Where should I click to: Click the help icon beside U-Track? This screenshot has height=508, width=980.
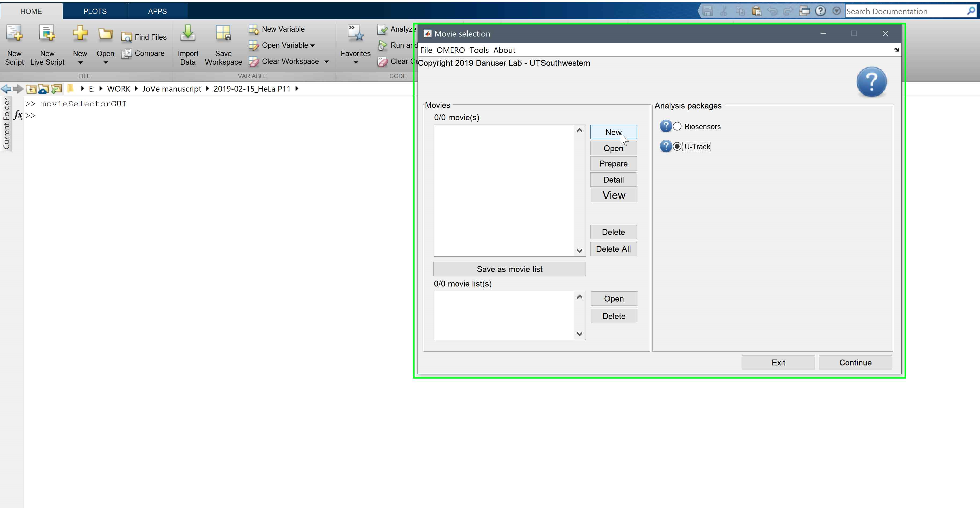[665, 146]
